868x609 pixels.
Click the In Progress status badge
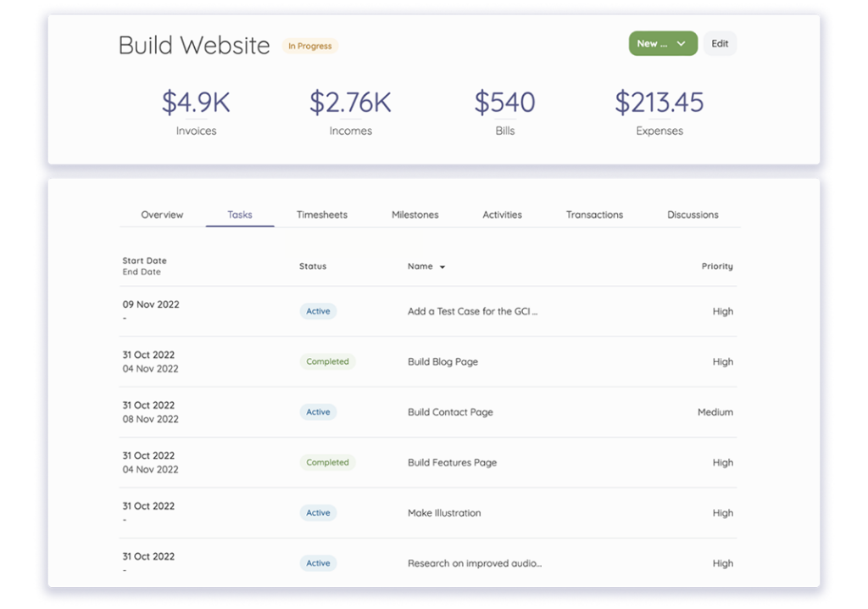pyautogui.click(x=309, y=46)
